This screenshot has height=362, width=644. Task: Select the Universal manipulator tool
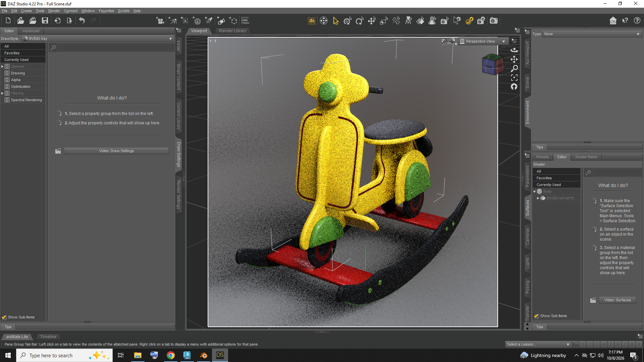coord(347,21)
